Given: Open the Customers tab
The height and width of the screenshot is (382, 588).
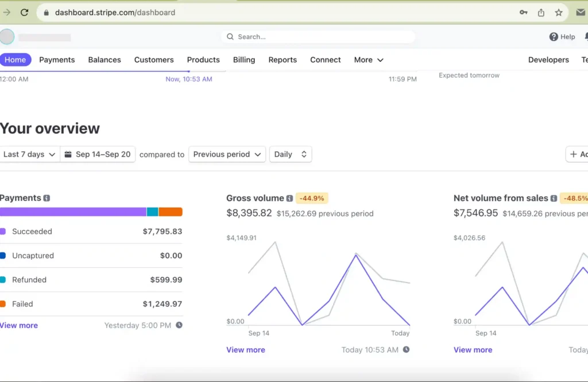Looking at the screenshot, I should click(x=154, y=60).
